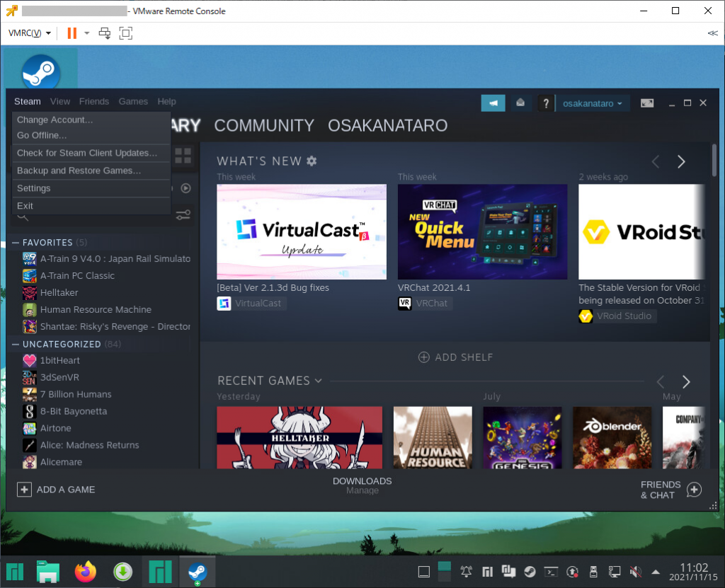725x588 pixels.
Task: Open the network connections tray icon
Action: click(615, 572)
